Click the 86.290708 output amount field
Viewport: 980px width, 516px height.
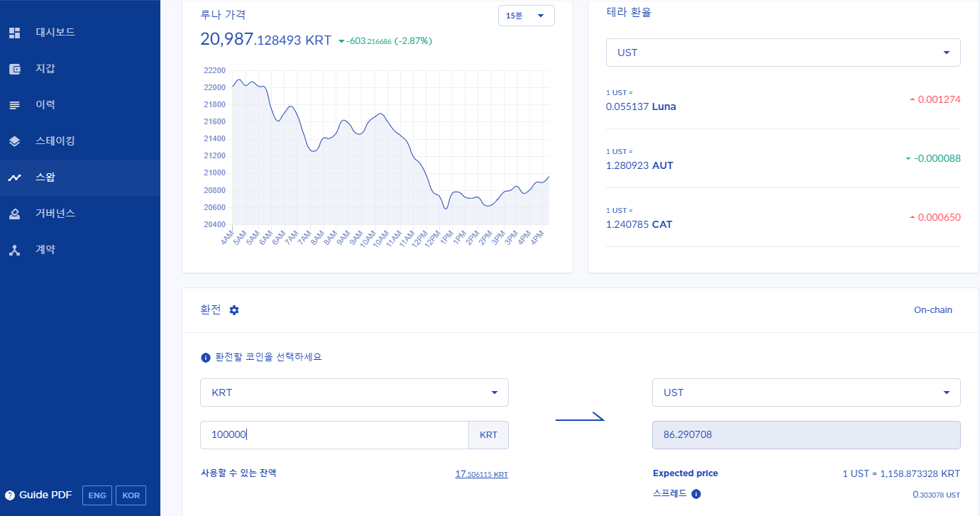(x=806, y=435)
